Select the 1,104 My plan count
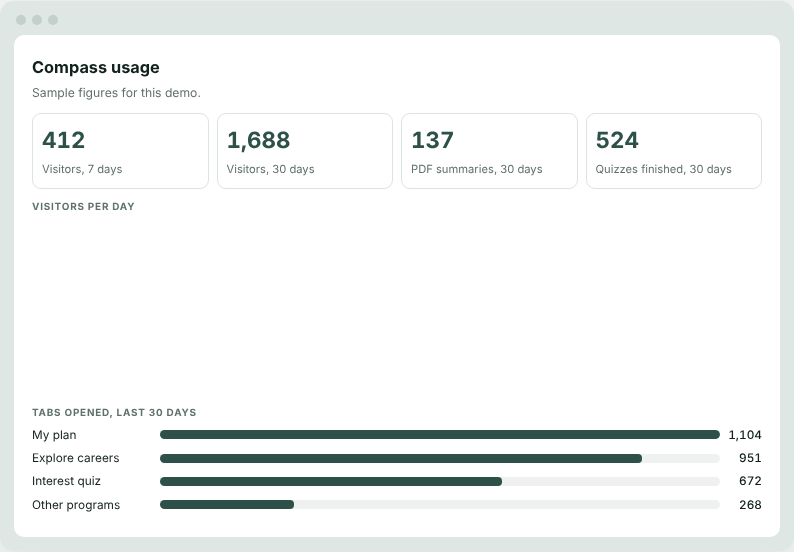 coord(745,435)
